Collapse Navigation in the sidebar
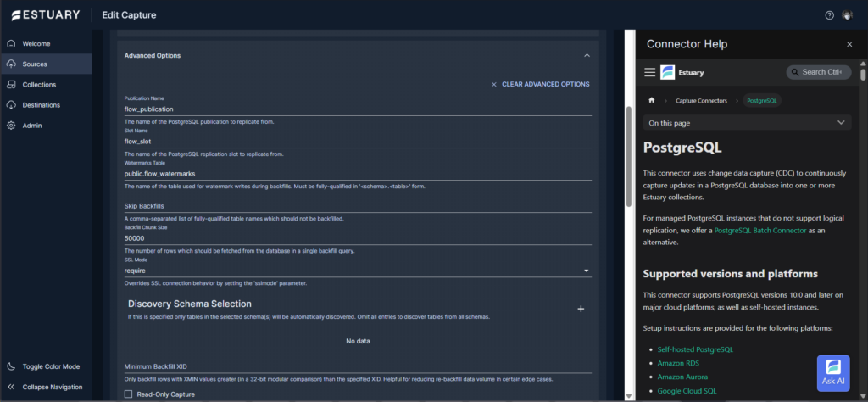 pos(46,387)
